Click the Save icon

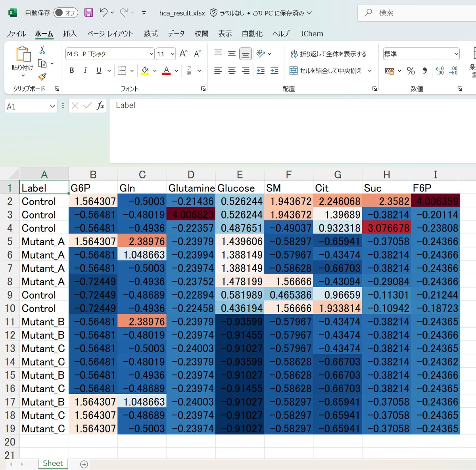tap(88, 12)
